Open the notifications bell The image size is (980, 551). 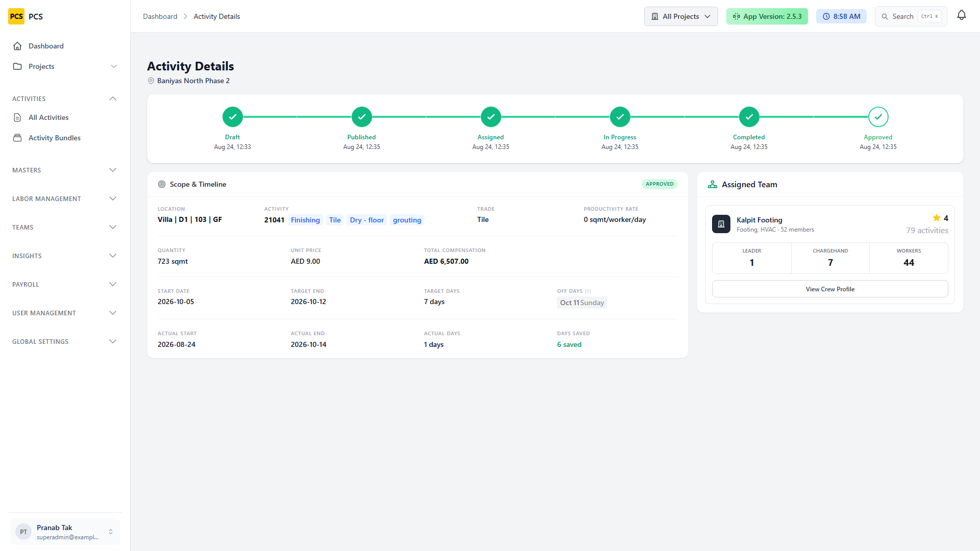coord(962,16)
